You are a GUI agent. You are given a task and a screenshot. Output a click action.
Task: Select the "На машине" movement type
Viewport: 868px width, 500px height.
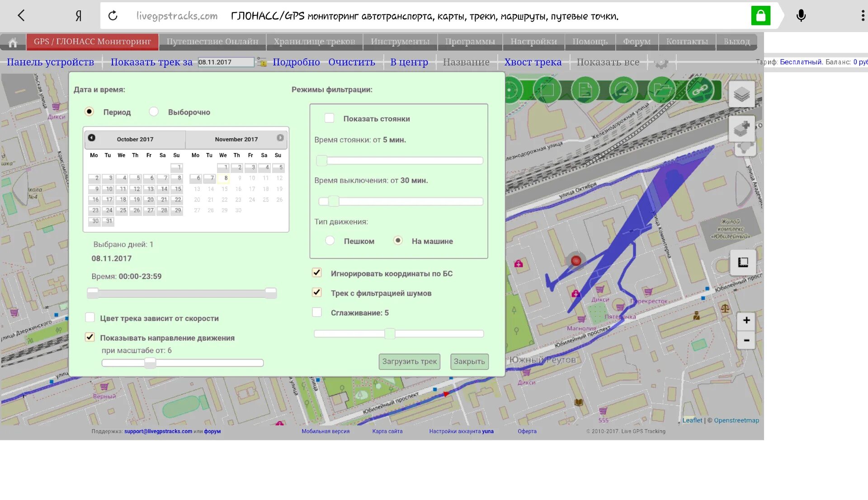[398, 241]
